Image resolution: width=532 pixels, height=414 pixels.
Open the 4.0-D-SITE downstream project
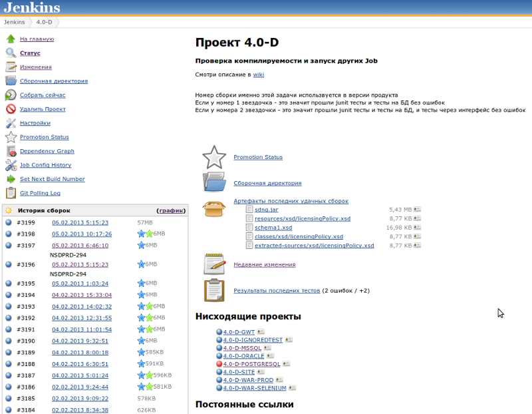pyautogui.click(x=239, y=372)
